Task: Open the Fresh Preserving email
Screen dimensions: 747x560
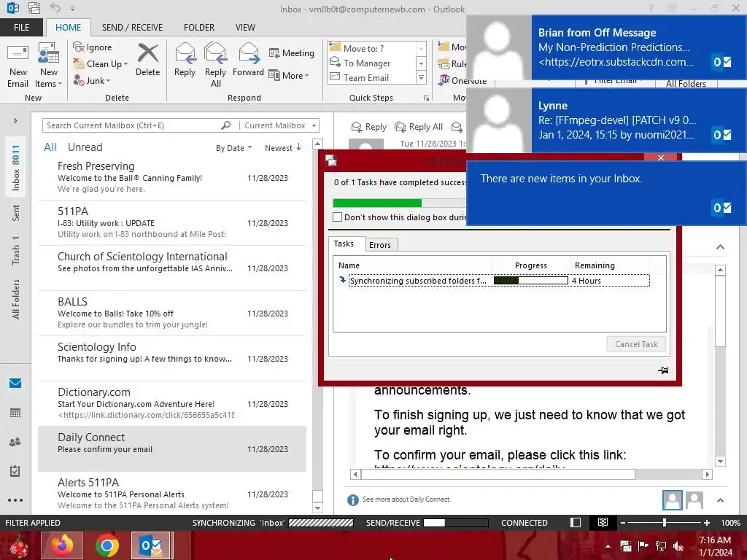Action: coord(172,177)
